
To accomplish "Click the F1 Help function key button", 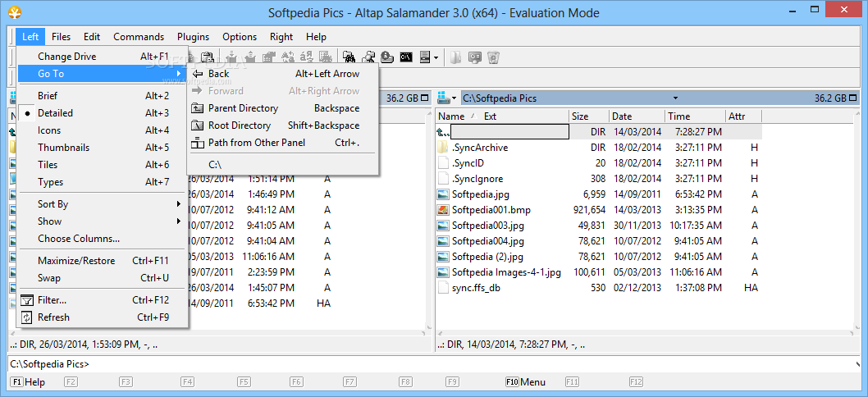I will coord(29,382).
